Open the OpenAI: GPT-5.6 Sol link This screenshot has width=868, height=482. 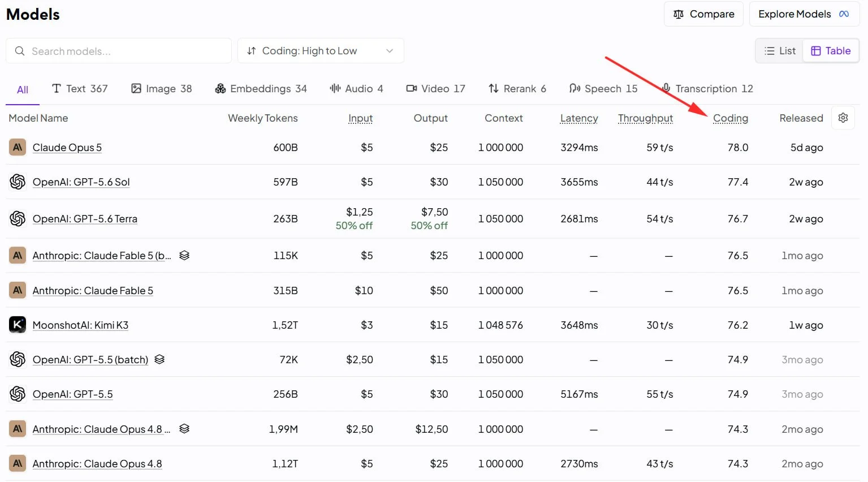[x=81, y=182]
